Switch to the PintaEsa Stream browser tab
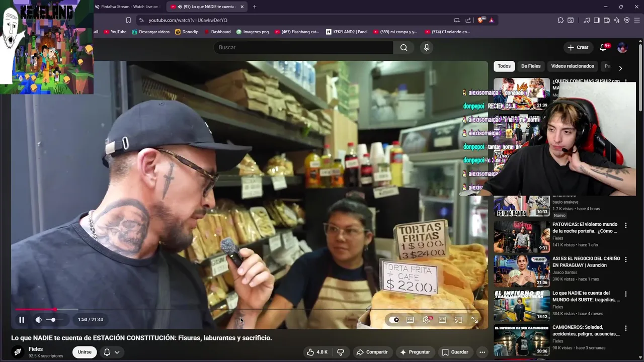Viewport: 644px width, 362px height. pyautogui.click(x=127, y=7)
